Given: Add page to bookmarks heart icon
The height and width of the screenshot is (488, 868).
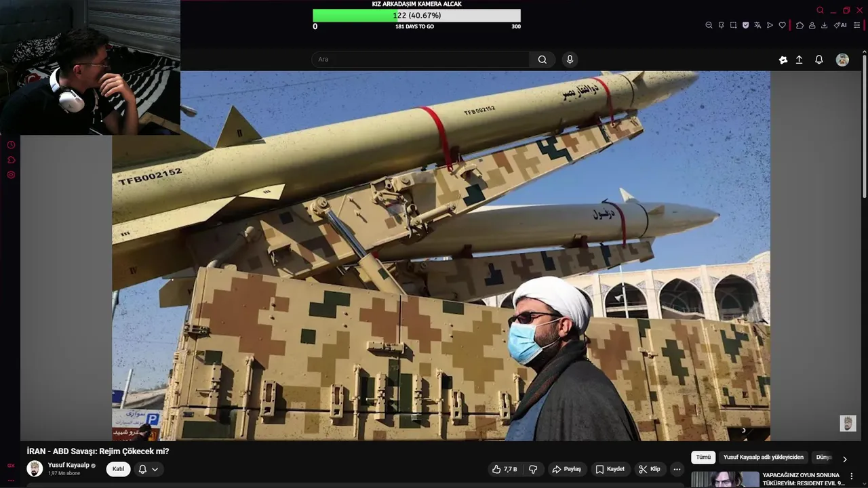Looking at the screenshot, I should pos(782,25).
